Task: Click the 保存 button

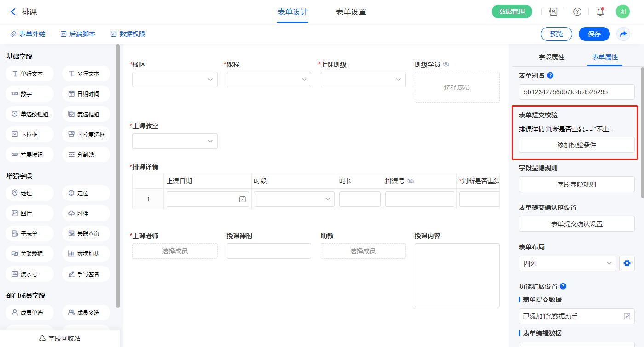Action: 594,34
